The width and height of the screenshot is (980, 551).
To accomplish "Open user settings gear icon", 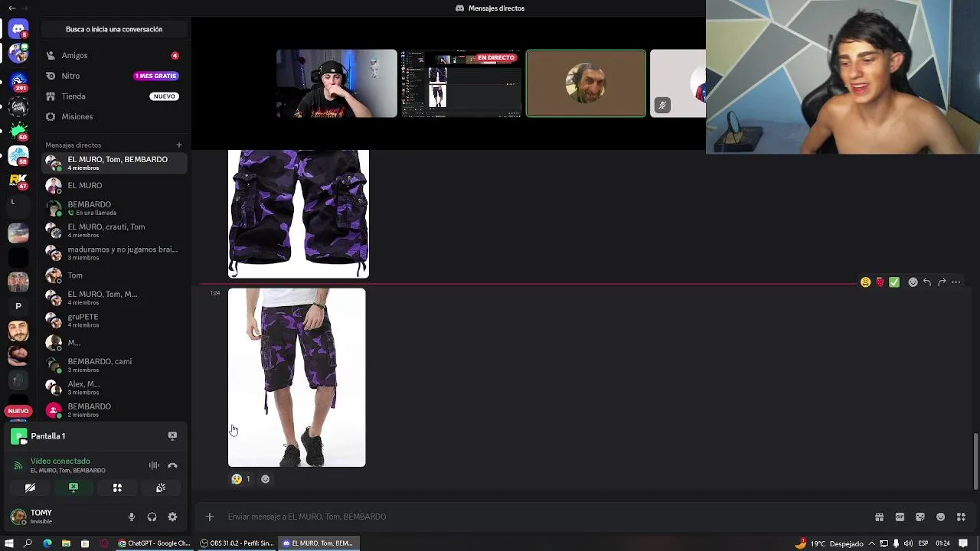I will pyautogui.click(x=172, y=517).
